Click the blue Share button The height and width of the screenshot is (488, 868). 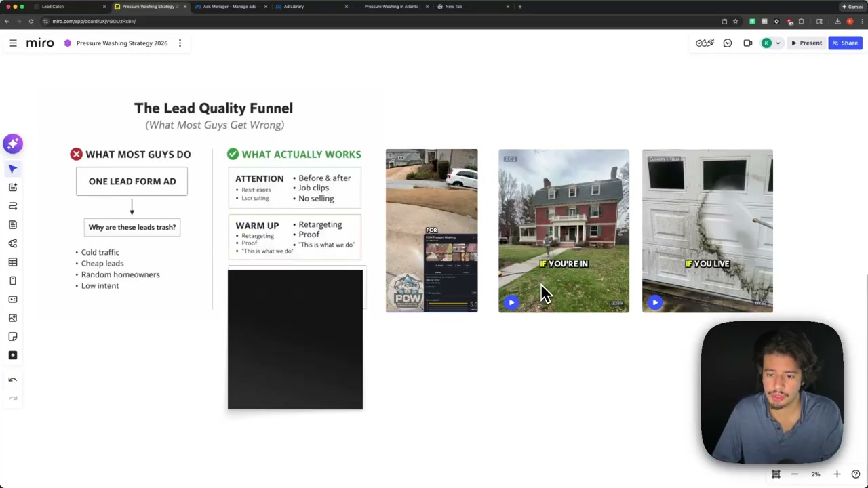click(845, 43)
